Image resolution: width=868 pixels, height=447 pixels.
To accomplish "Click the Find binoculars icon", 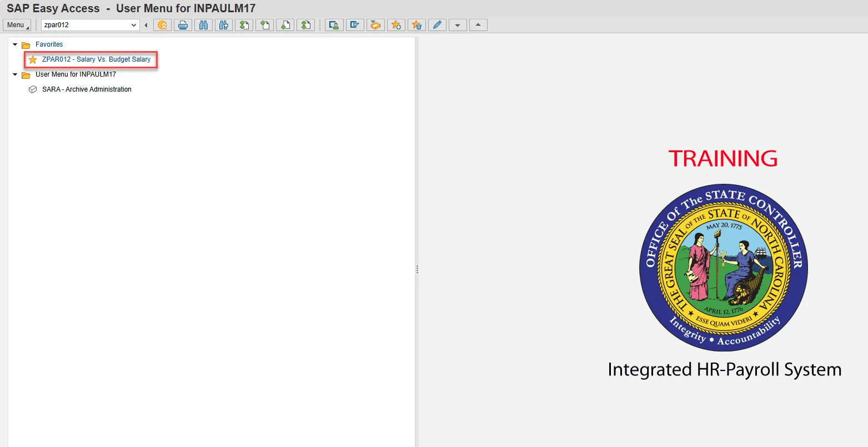I will click(x=203, y=25).
